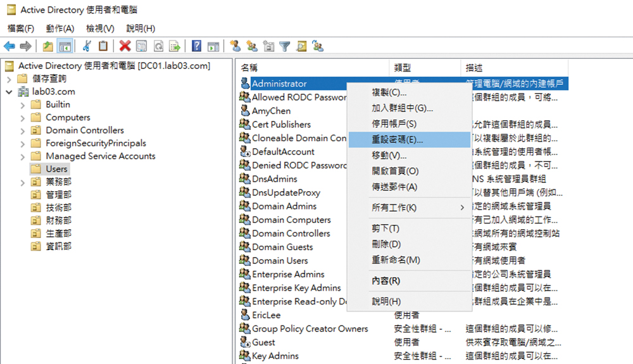
Task: Choose 刪除(D) in context menu
Action: pyautogui.click(x=410, y=244)
